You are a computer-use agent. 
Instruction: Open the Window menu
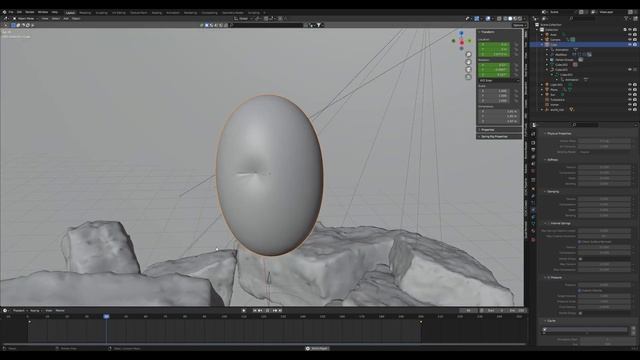point(43,12)
